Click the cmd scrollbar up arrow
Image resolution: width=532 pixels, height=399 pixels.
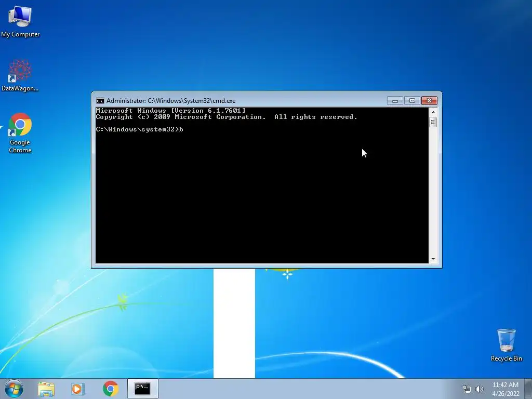click(433, 112)
